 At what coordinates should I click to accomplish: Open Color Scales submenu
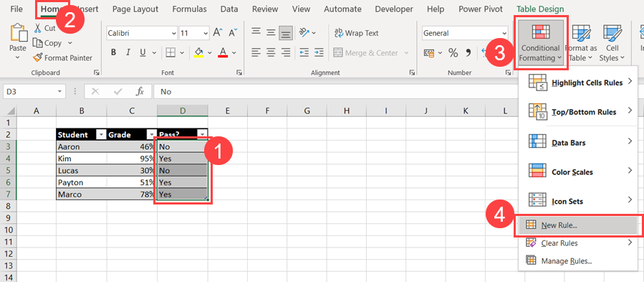click(578, 171)
